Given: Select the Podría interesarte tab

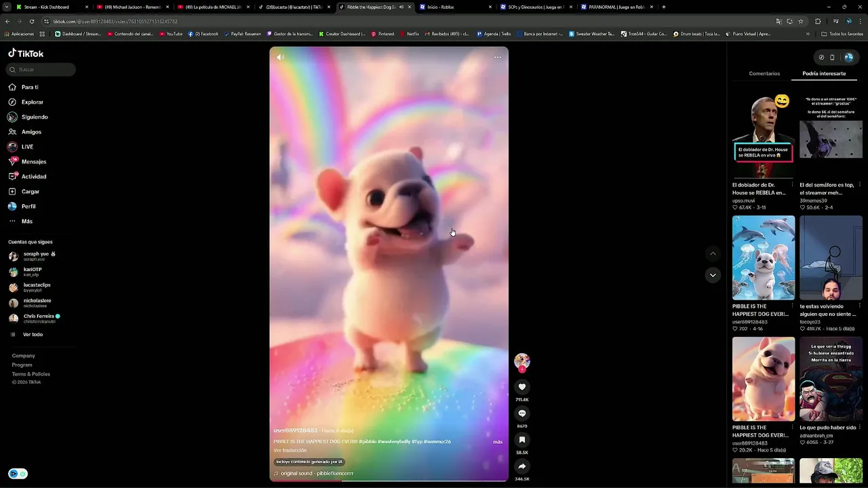Looking at the screenshot, I should [x=824, y=73].
